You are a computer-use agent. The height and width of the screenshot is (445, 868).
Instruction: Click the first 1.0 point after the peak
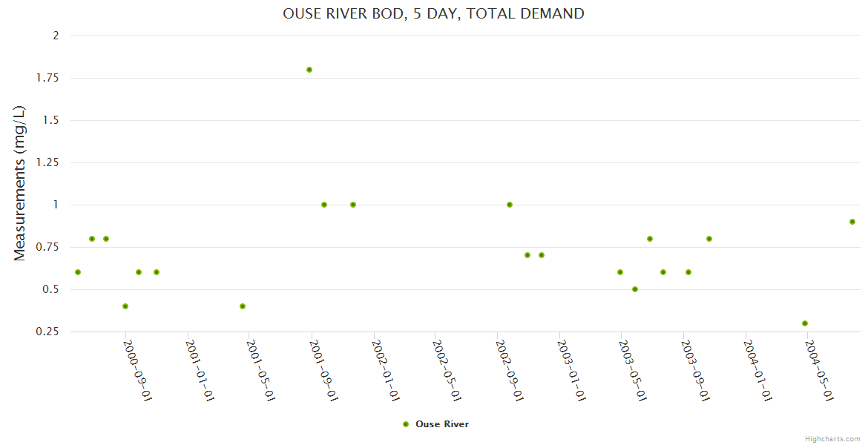tap(324, 205)
